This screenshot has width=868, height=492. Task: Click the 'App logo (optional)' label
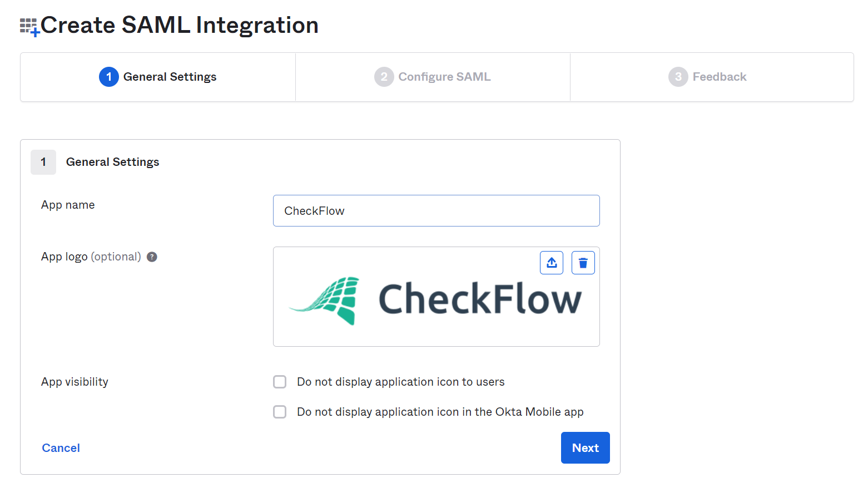click(x=91, y=257)
